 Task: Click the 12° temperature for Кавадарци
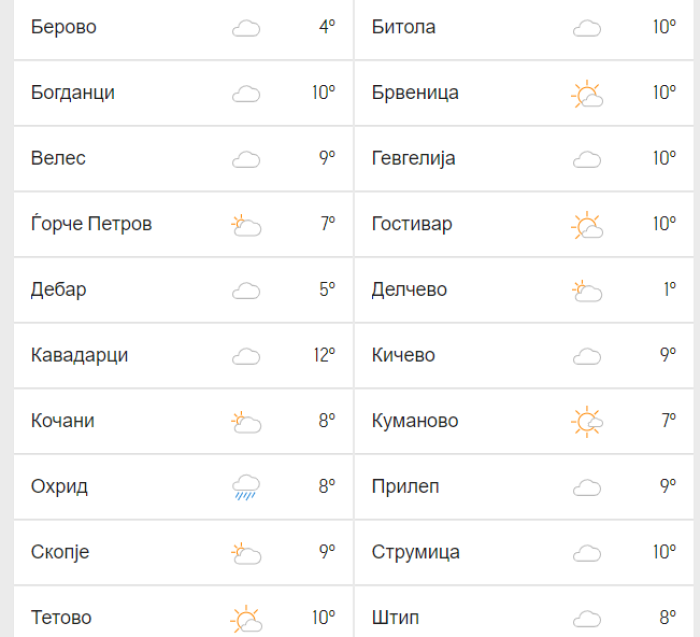pos(324,355)
